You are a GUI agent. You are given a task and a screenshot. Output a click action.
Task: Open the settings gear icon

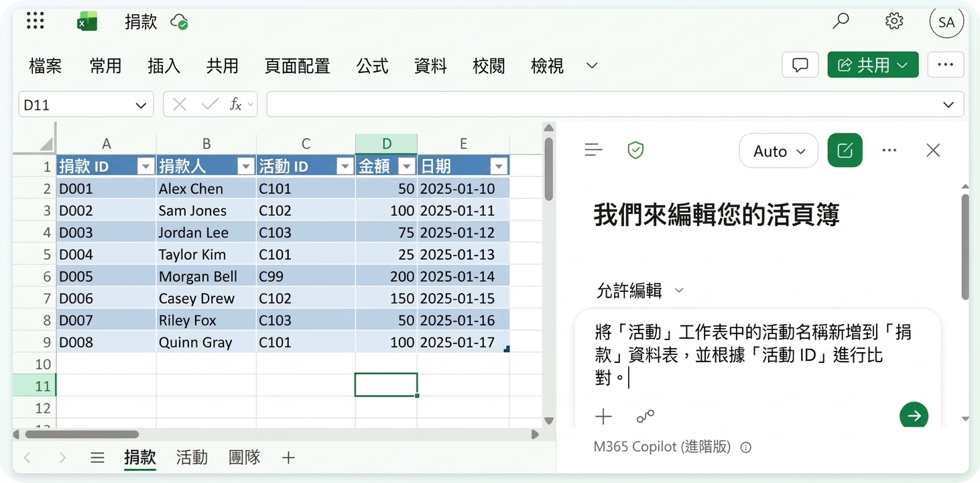[x=894, y=21]
